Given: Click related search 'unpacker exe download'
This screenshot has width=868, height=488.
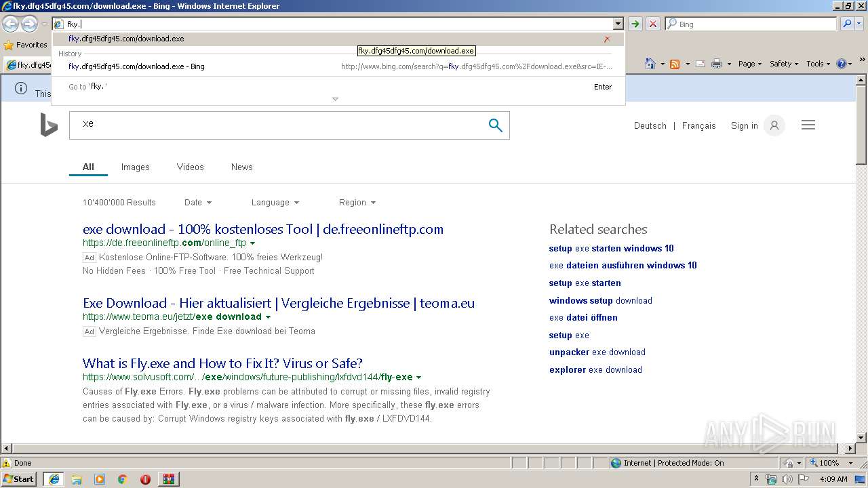Looking at the screenshot, I should point(597,352).
